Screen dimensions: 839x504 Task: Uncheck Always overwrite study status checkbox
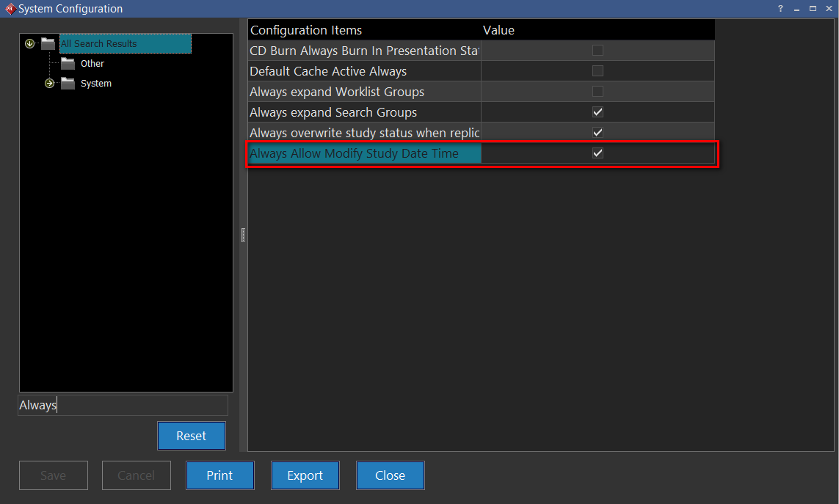pos(598,133)
